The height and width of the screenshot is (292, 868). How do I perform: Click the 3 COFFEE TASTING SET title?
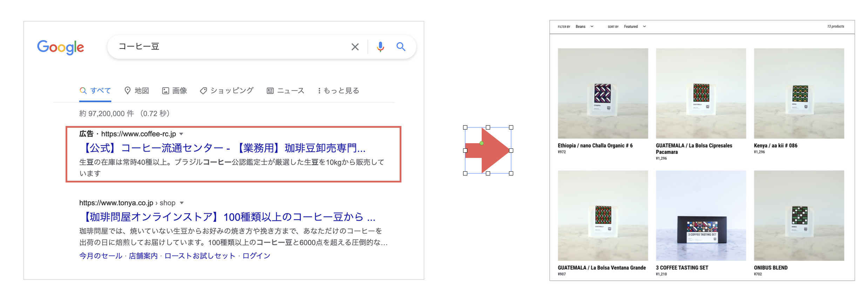[x=682, y=268]
